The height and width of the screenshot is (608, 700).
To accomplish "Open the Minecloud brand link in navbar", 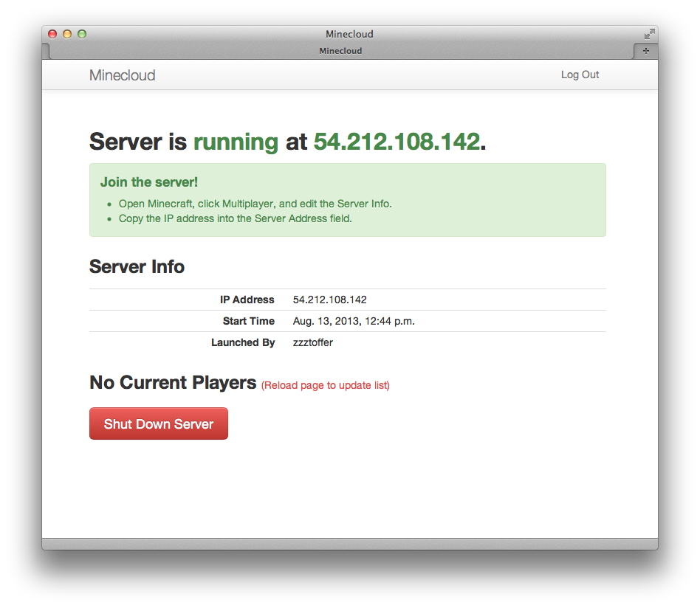I will coord(123,75).
